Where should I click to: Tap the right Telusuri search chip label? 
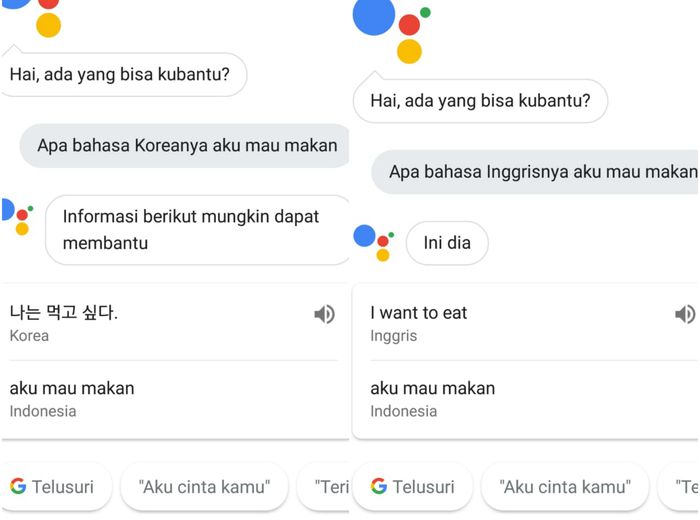tap(423, 487)
